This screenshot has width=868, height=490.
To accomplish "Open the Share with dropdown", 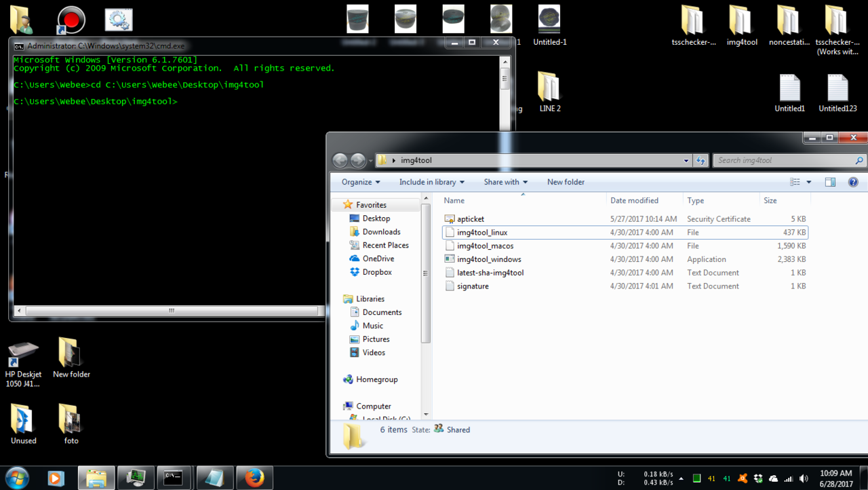I will coord(505,182).
